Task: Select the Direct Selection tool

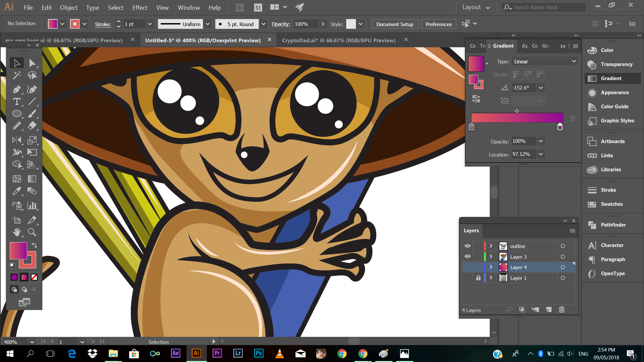Action: (32, 63)
